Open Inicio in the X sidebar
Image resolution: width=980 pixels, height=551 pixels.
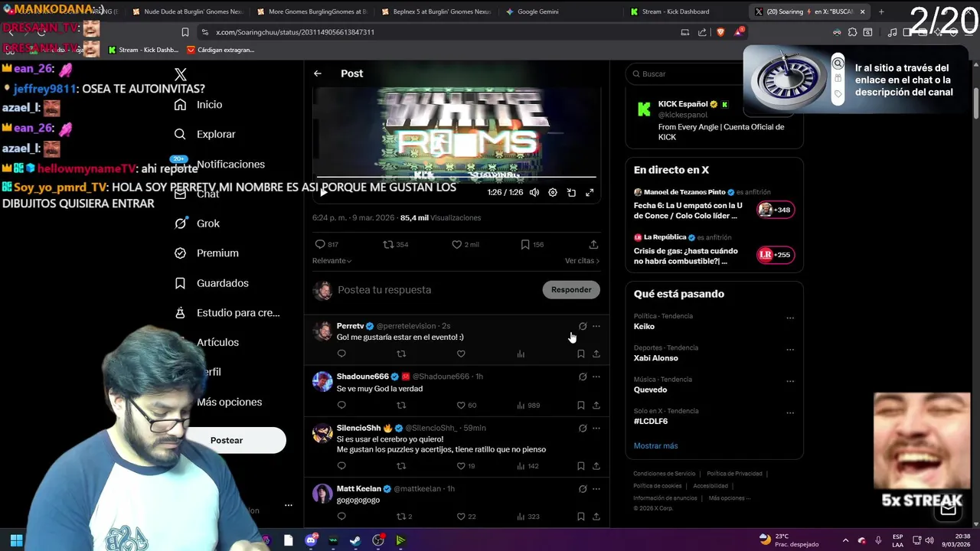[198, 105]
